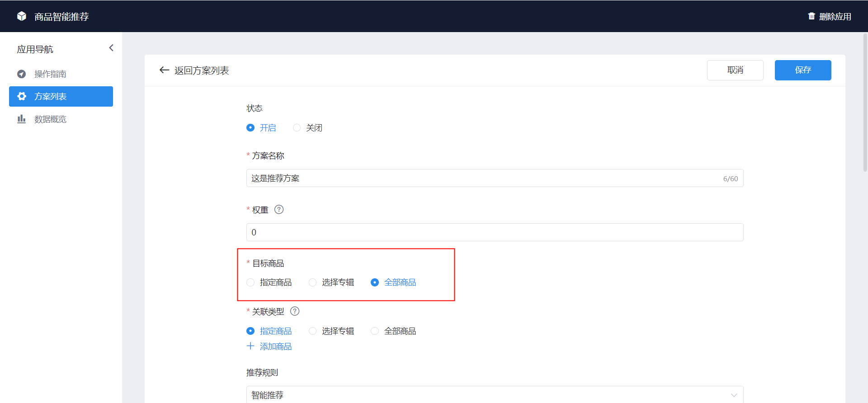Click the 方案列表 gear icon
Screen dimensions: 868x403
click(22, 96)
